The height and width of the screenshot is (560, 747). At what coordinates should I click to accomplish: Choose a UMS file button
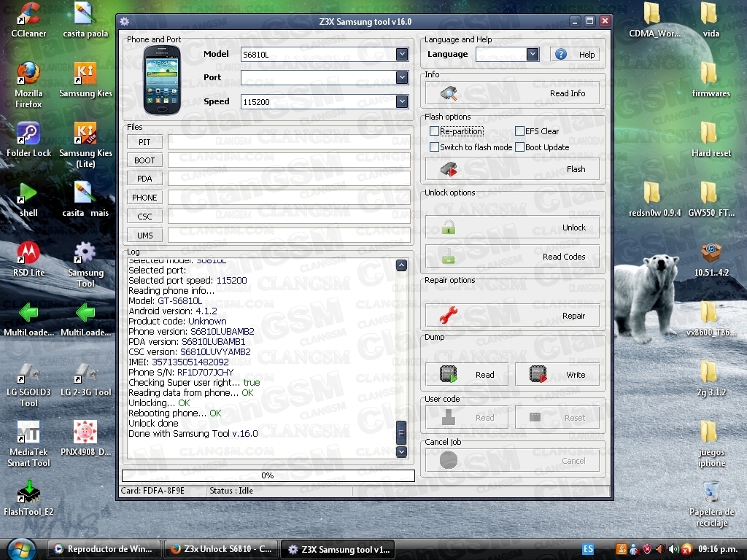pos(145,236)
